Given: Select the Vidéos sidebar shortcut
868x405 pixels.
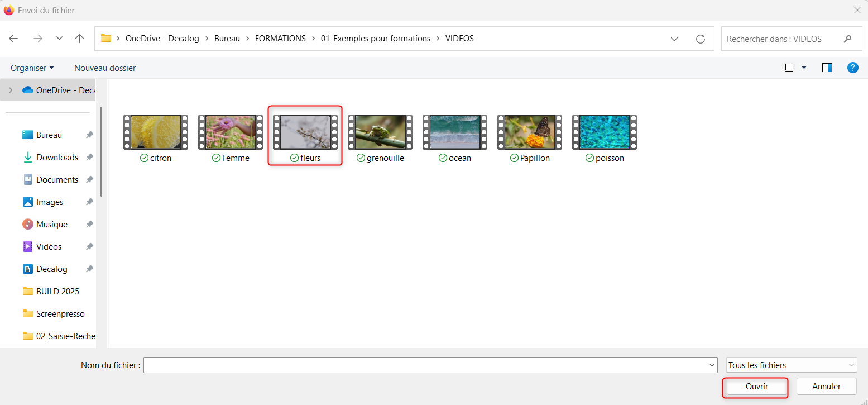Looking at the screenshot, I should click(x=49, y=247).
